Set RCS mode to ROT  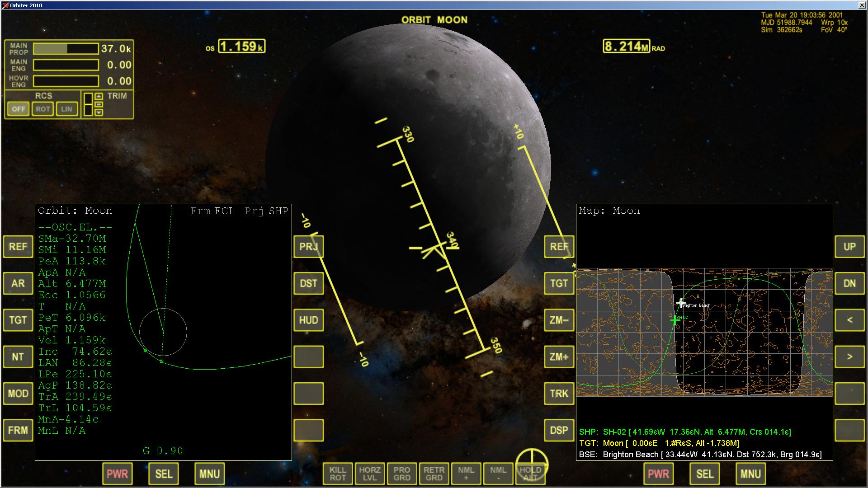click(x=43, y=109)
